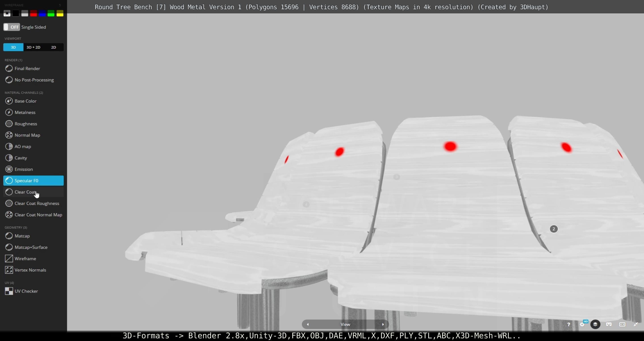Click annotation marker number 2
The width and height of the screenshot is (644, 341).
[x=554, y=229]
